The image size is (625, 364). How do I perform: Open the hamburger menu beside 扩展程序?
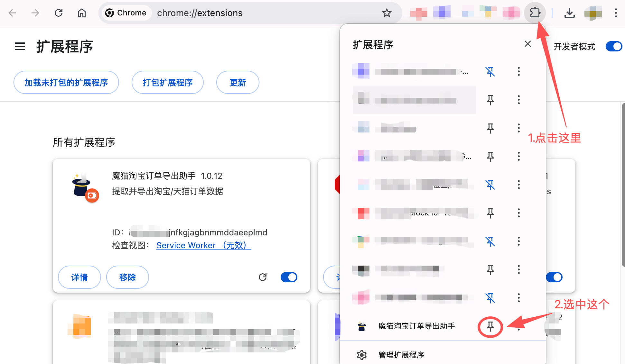pyautogui.click(x=20, y=47)
